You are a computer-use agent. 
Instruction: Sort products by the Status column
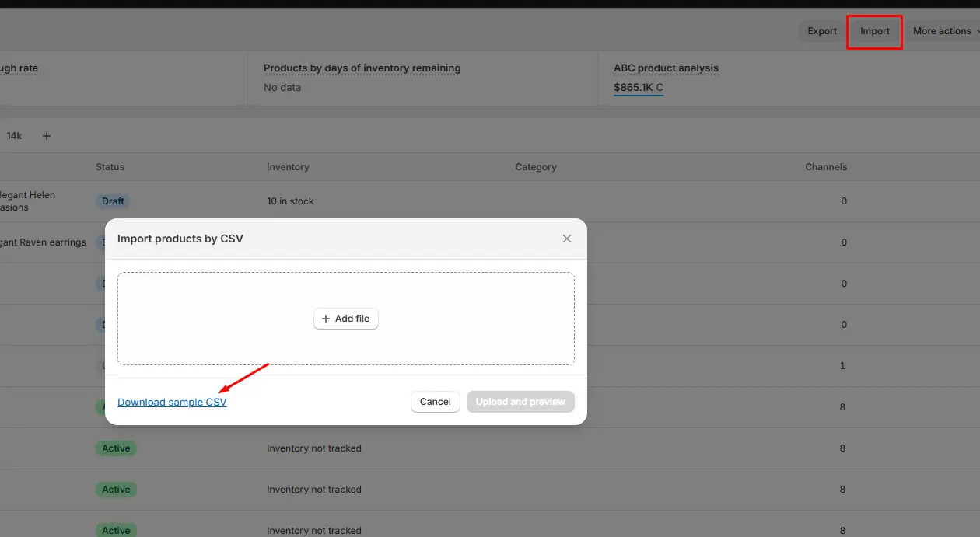tap(110, 166)
